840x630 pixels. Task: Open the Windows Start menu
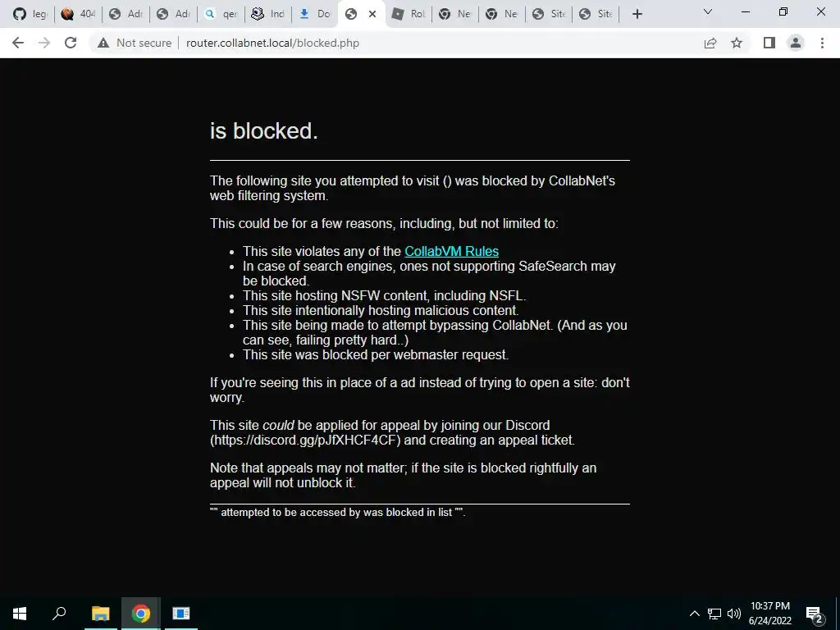(x=20, y=614)
